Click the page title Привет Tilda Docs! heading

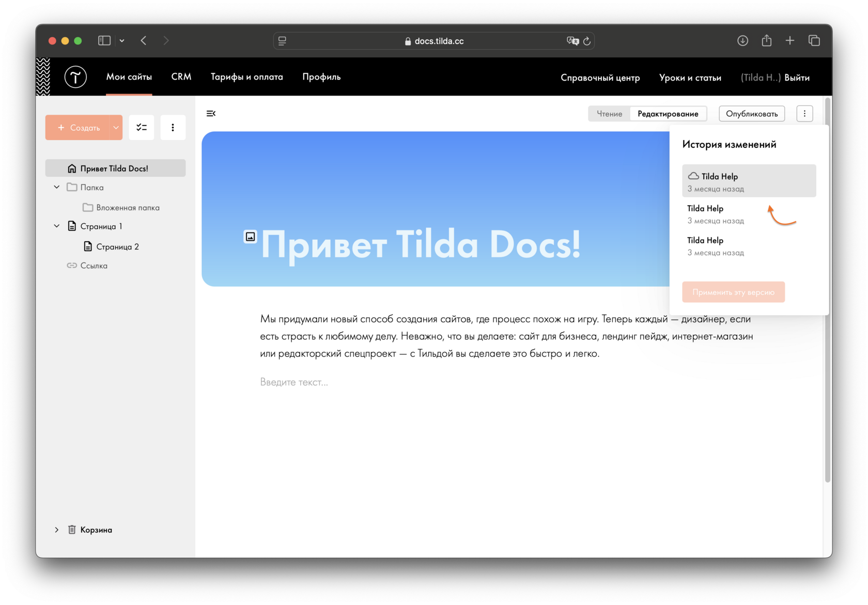[421, 244]
